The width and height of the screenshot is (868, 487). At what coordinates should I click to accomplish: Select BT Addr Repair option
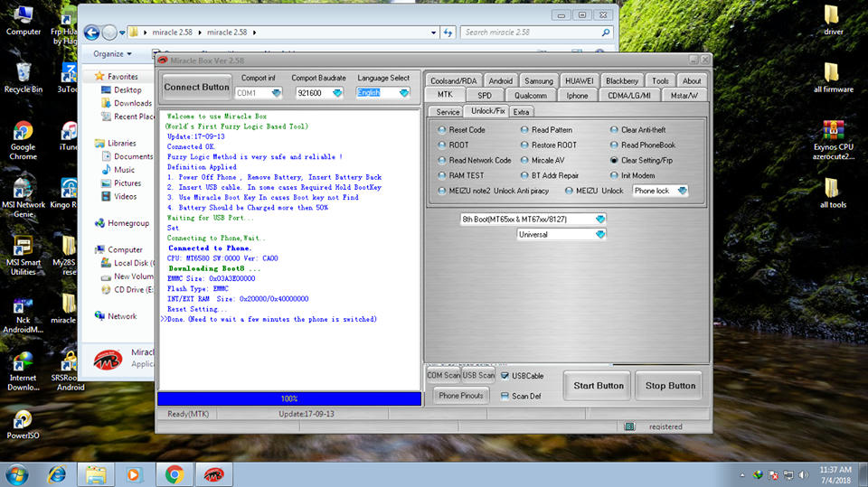coord(524,175)
